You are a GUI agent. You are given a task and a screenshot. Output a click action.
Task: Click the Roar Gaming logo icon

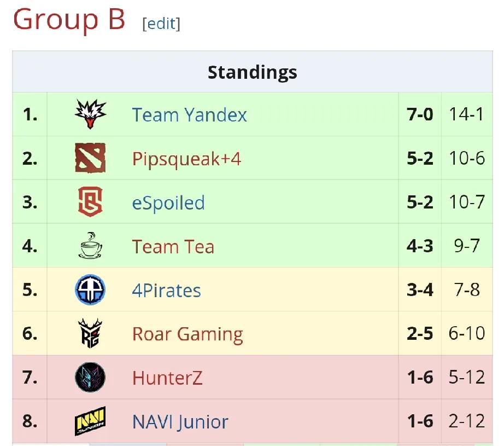click(90, 333)
